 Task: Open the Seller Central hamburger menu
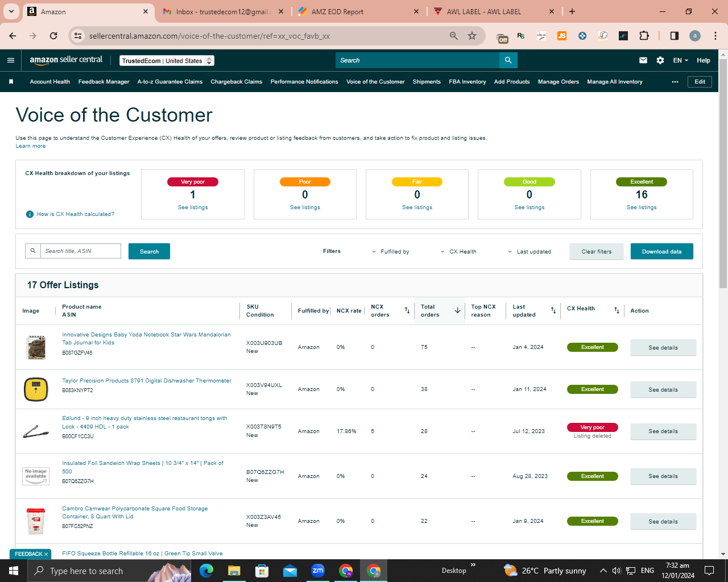(11, 60)
